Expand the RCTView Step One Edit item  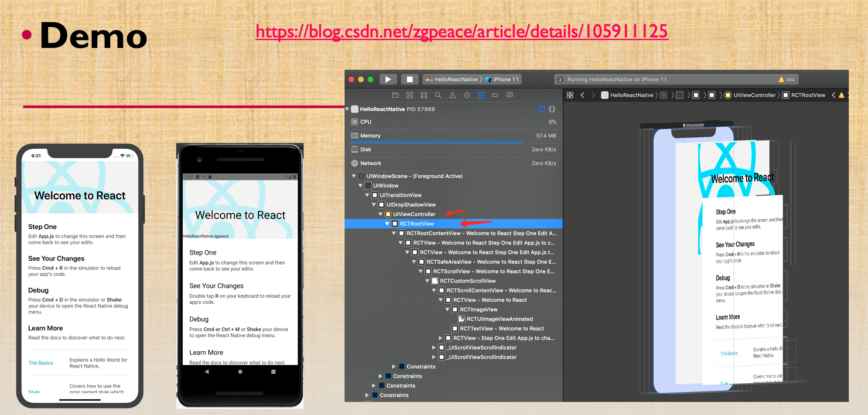point(441,338)
